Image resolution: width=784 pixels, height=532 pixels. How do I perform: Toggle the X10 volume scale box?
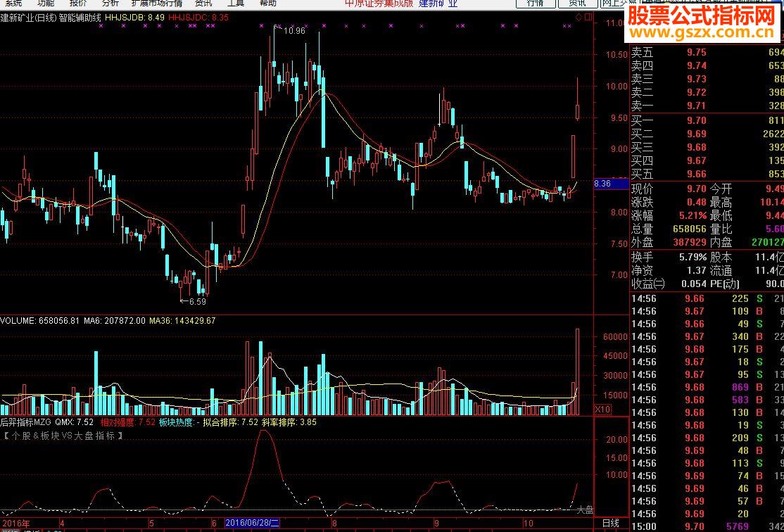pos(602,409)
